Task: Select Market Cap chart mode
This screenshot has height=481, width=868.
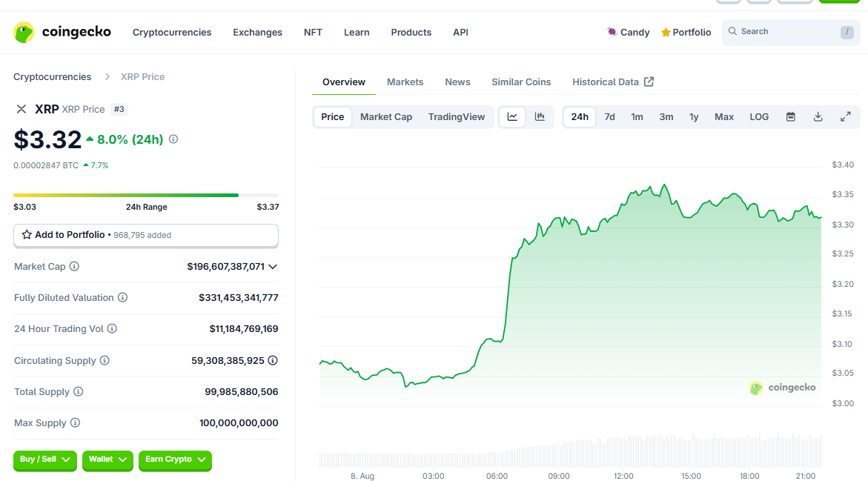Action: [386, 117]
